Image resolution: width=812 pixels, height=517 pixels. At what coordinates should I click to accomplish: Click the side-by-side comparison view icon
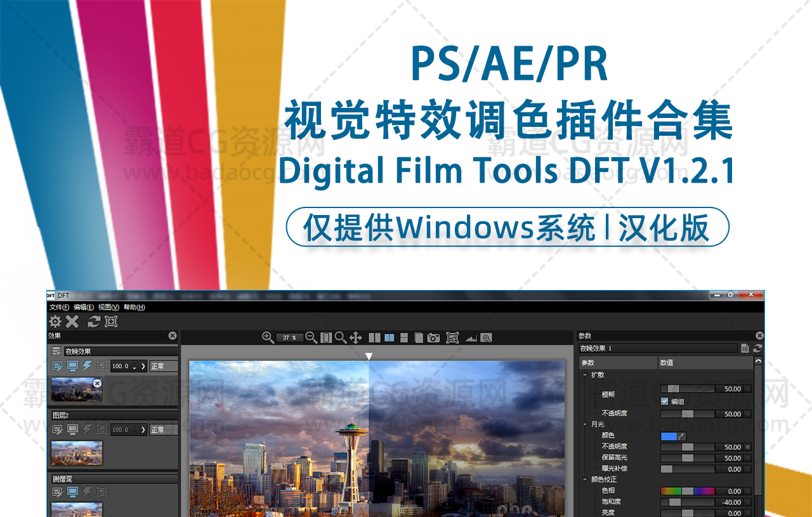(x=374, y=338)
